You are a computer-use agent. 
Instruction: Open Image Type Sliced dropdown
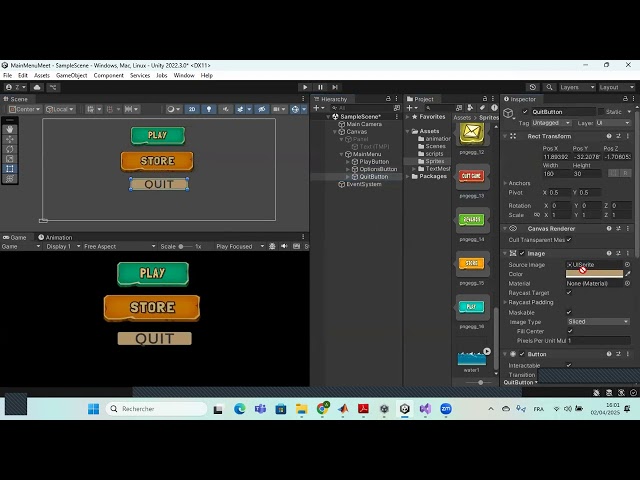(x=598, y=322)
